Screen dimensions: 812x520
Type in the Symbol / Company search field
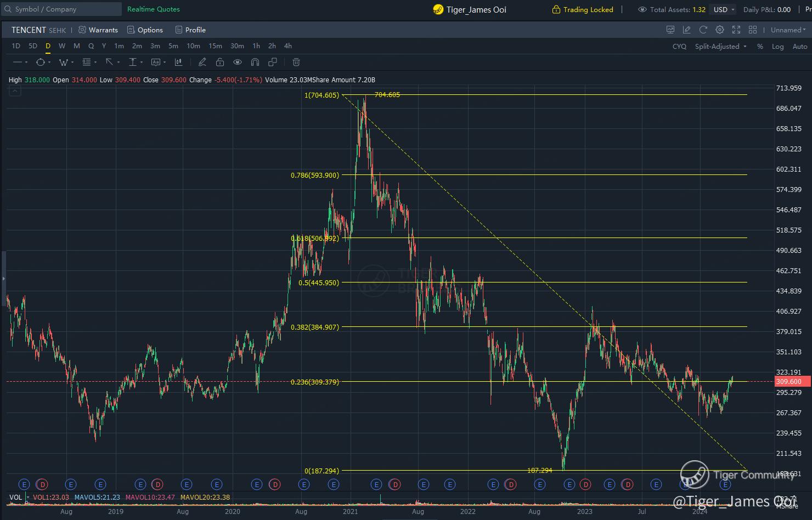pos(63,9)
